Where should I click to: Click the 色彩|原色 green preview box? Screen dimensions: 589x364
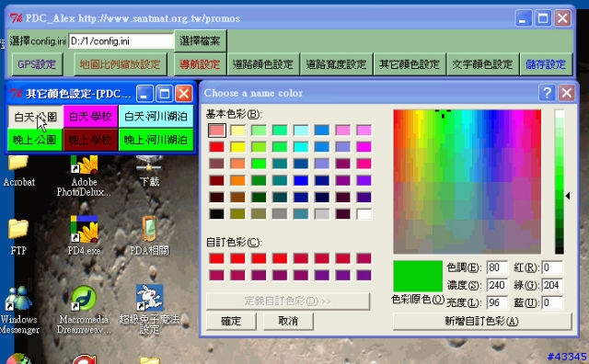(x=418, y=276)
